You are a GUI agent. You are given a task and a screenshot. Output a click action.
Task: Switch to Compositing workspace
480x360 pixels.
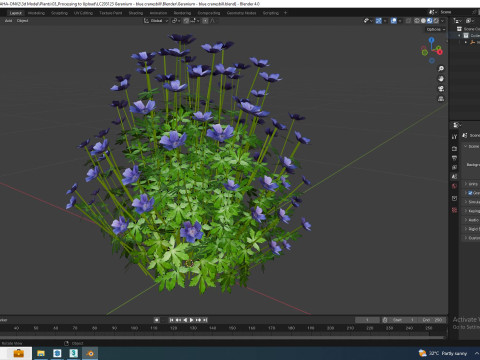click(209, 13)
